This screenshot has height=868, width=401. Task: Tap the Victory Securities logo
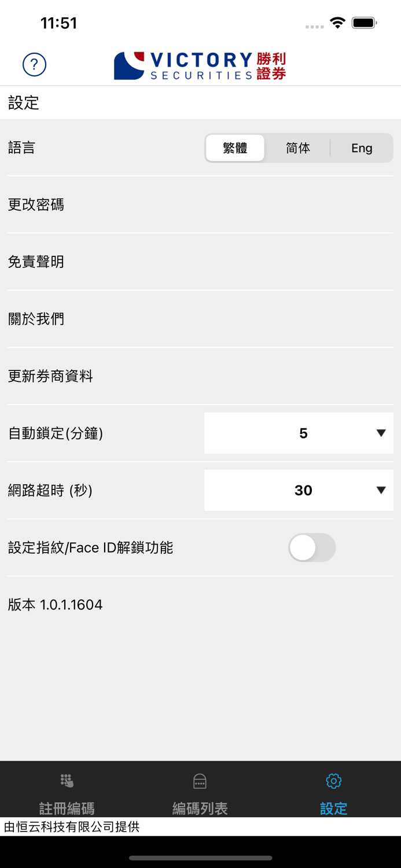[200, 65]
